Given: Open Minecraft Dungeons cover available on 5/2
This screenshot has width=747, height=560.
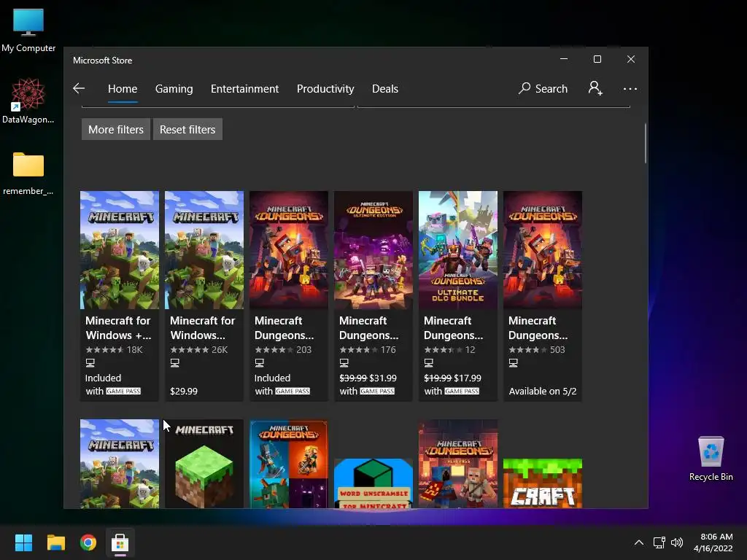Looking at the screenshot, I should pos(543,250).
